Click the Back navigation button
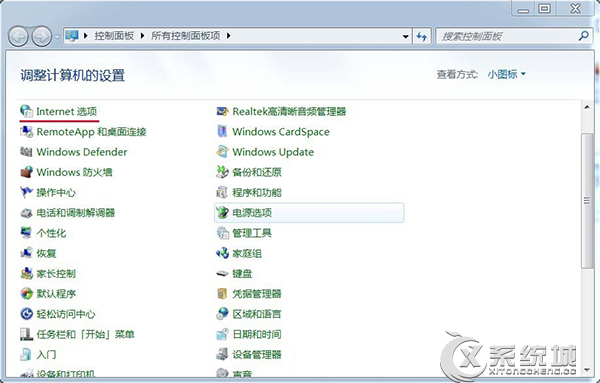This screenshot has height=383, width=600. [x=18, y=37]
